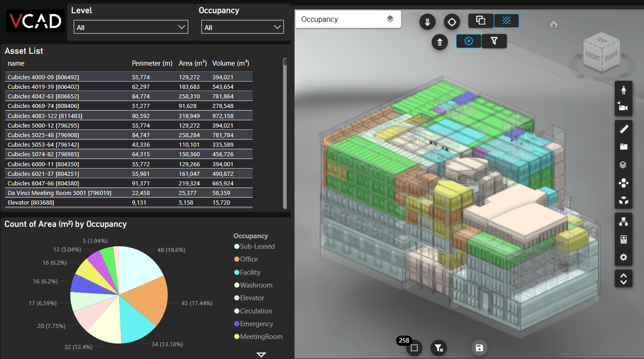This screenshot has width=644, height=359.
Task: Sort table by Volume (m³) column header
Action: pos(230,63)
